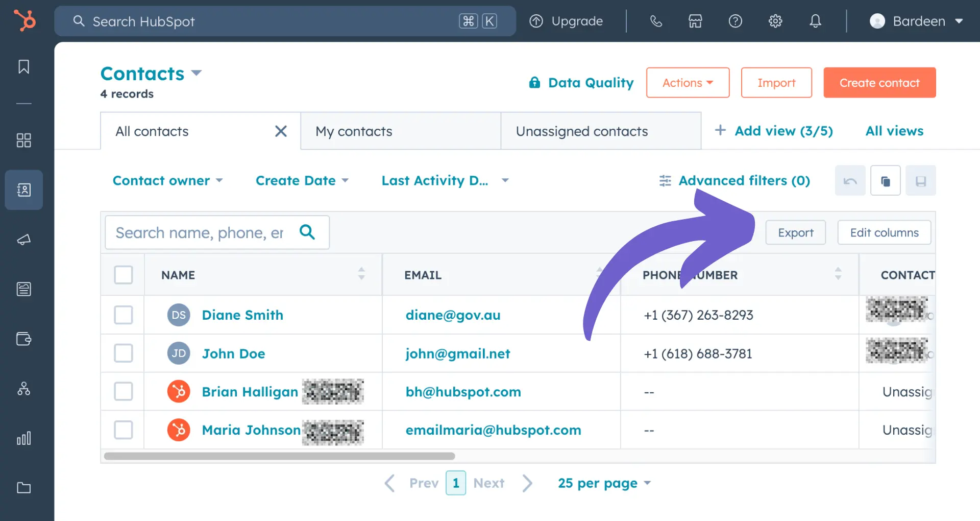Open the commerce wallet icon in sidebar
The height and width of the screenshot is (521, 980).
tap(23, 339)
